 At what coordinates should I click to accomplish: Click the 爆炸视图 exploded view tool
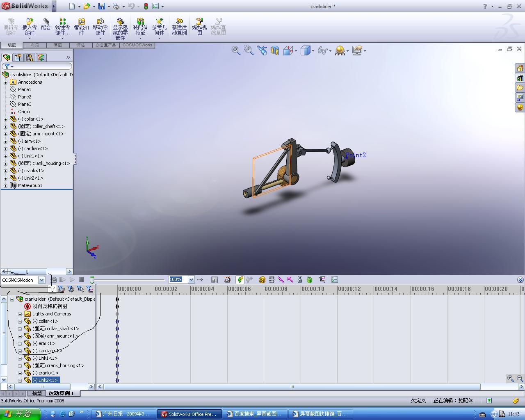199,27
